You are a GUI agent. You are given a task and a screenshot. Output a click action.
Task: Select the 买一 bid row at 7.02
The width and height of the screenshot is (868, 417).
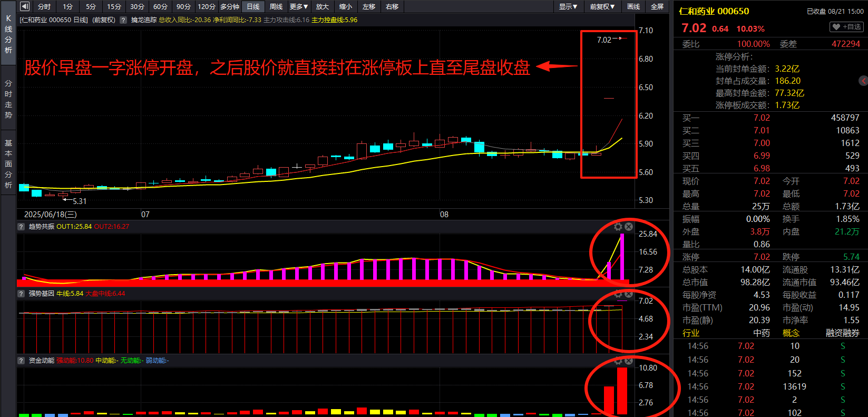[771, 118]
